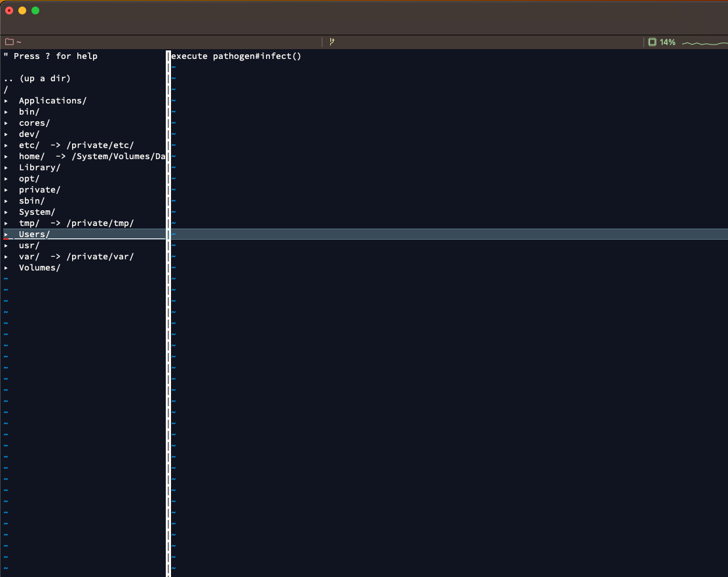Viewport: 728px width, 577px height.
Task: Click the green maximize window button
Action: click(x=35, y=10)
